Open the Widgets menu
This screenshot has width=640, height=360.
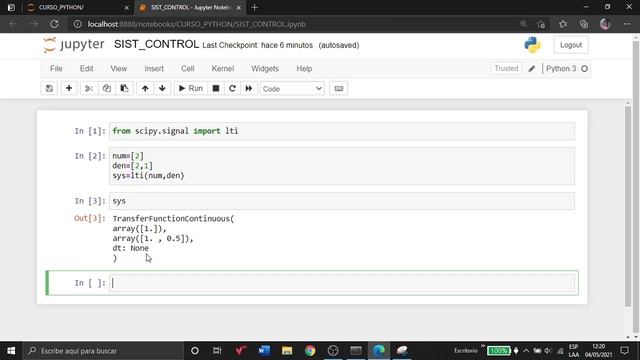(265, 69)
